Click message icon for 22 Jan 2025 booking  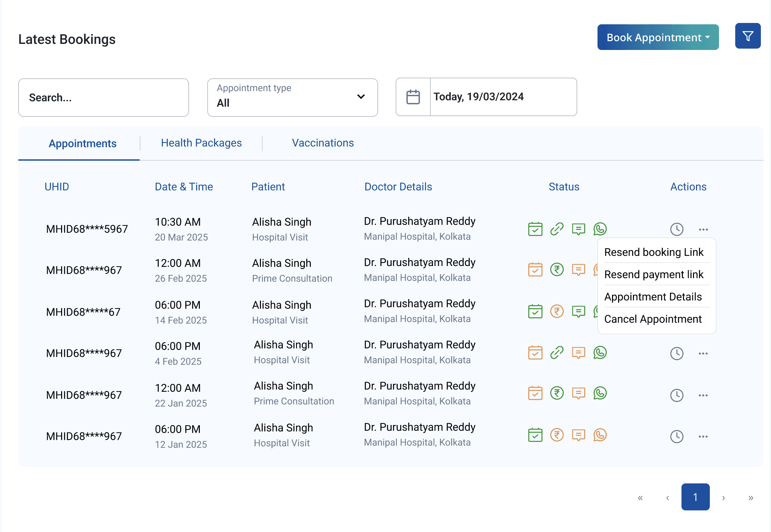[x=578, y=393]
